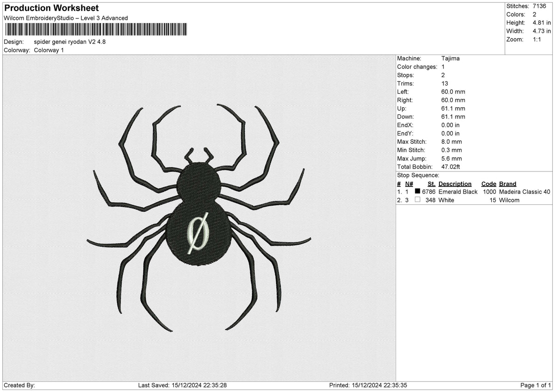The image size is (555, 392).
Task: Click the Height value 4.81 in
Action: [x=542, y=23]
